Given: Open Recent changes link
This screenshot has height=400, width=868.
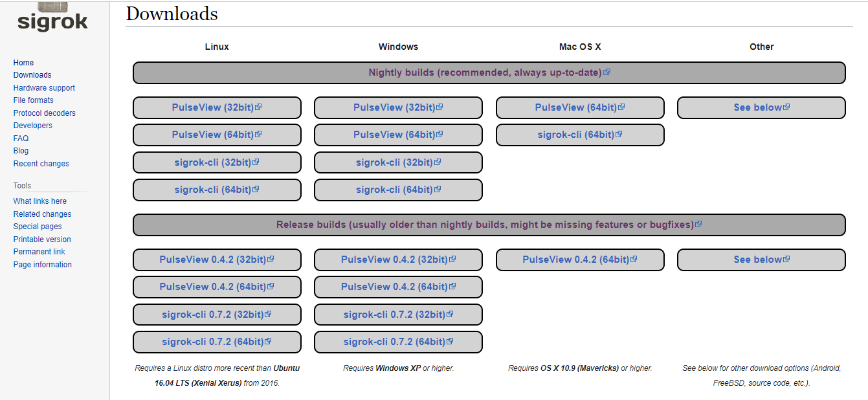Looking at the screenshot, I should (41, 164).
